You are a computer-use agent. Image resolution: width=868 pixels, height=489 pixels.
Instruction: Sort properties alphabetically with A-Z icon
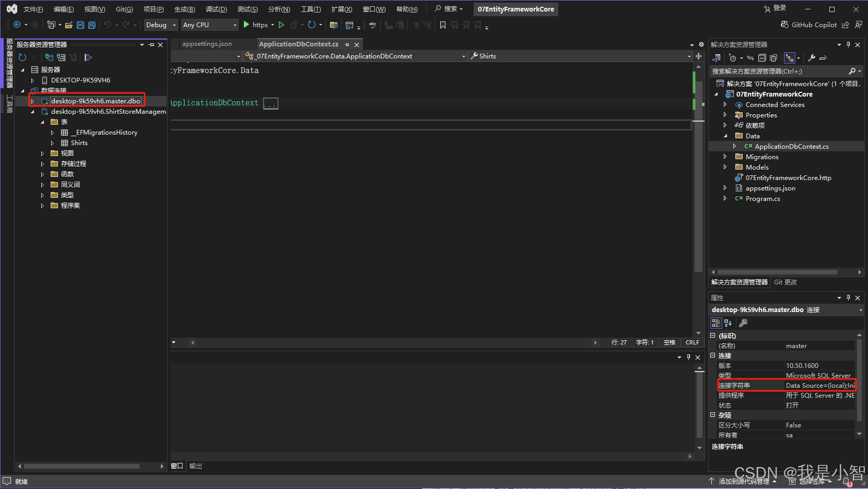(728, 323)
